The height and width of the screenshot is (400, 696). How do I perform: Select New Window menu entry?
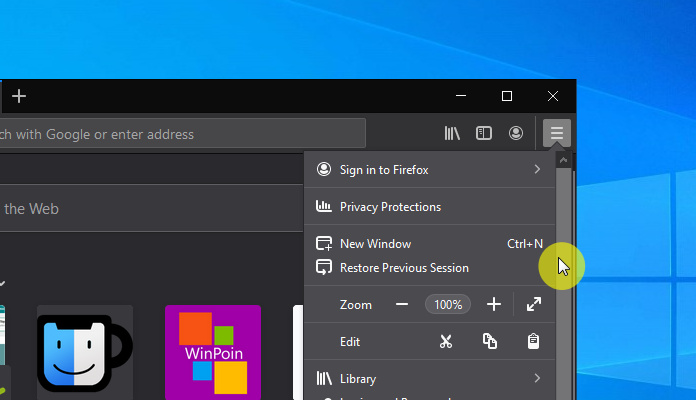click(430, 244)
